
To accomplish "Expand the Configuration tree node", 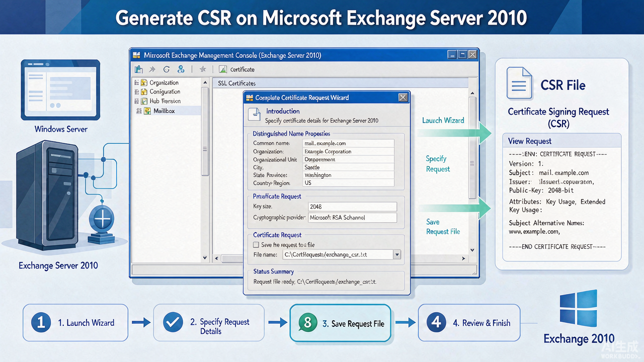I will pos(137,92).
